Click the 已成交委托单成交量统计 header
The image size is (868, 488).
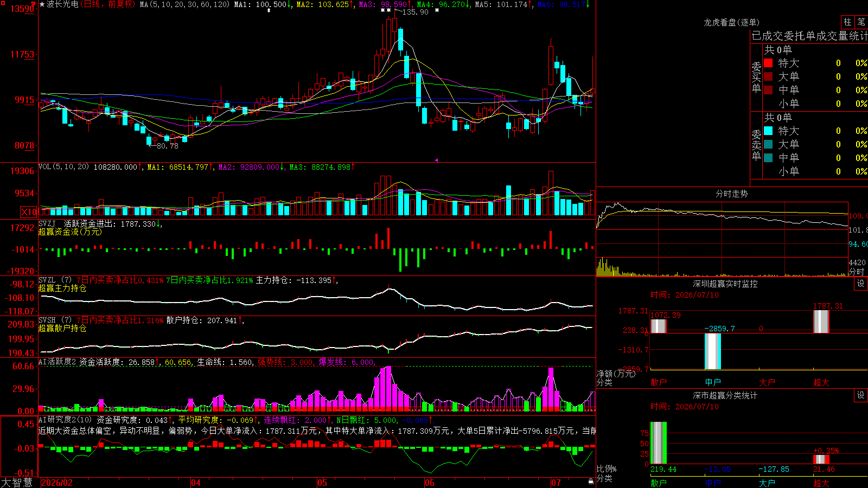click(809, 36)
